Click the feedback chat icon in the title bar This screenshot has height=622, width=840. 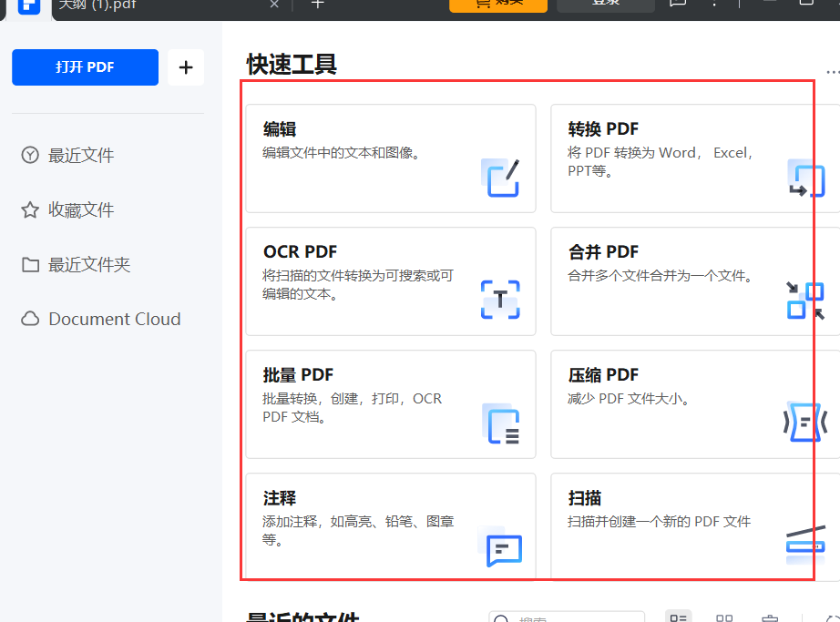click(677, 5)
